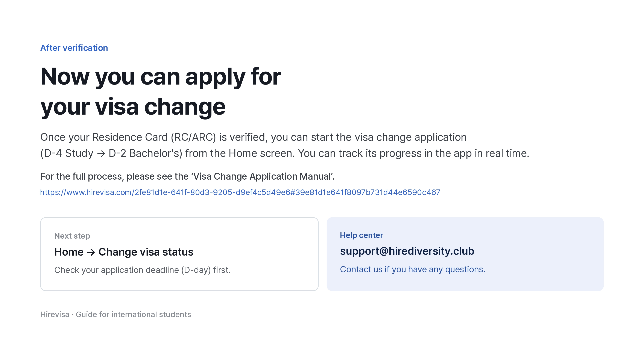
Task: Click the 'Next step' card label
Action: (x=72, y=236)
